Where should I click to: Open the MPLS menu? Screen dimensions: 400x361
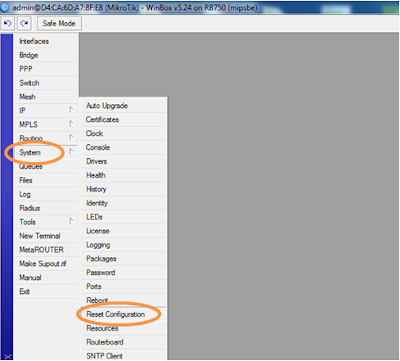tap(46, 125)
